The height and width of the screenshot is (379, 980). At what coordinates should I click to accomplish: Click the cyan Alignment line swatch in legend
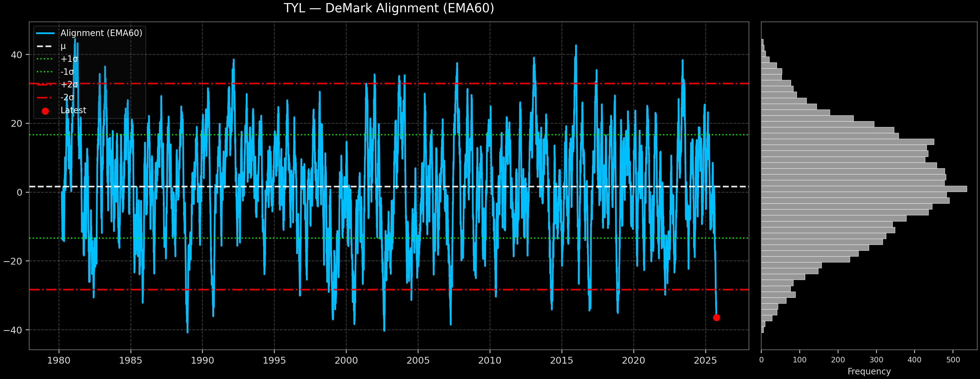point(45,33)
